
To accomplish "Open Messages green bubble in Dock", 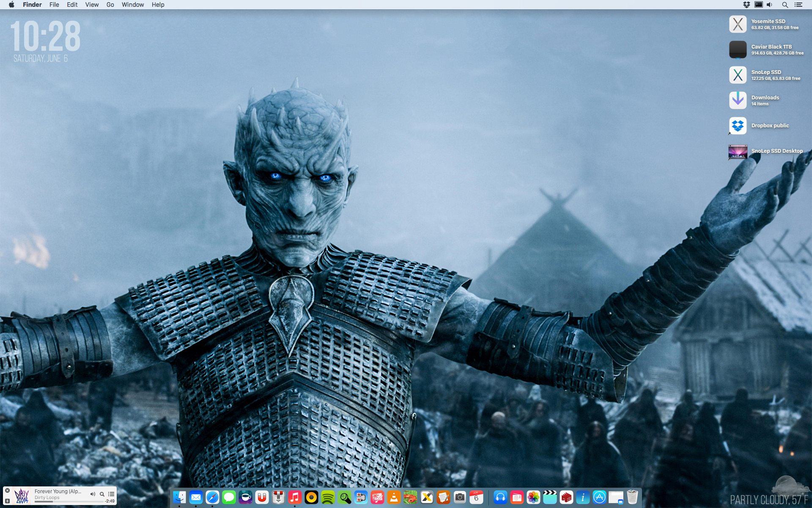I will point(229,497).
